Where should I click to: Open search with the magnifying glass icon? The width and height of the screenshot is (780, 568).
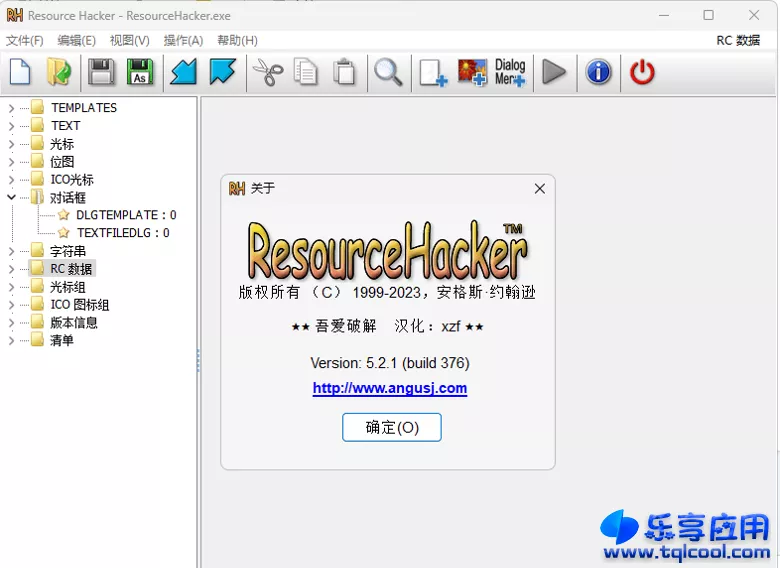point(388,72)
